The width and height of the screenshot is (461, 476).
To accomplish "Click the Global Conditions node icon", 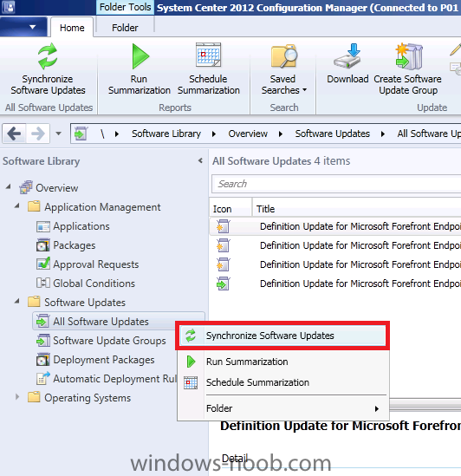I will point(43,283).
